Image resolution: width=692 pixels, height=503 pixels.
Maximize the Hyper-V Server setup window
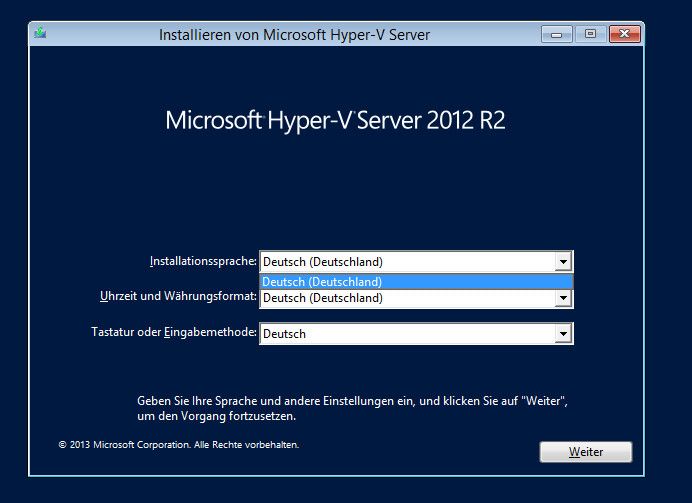point(590,34)
